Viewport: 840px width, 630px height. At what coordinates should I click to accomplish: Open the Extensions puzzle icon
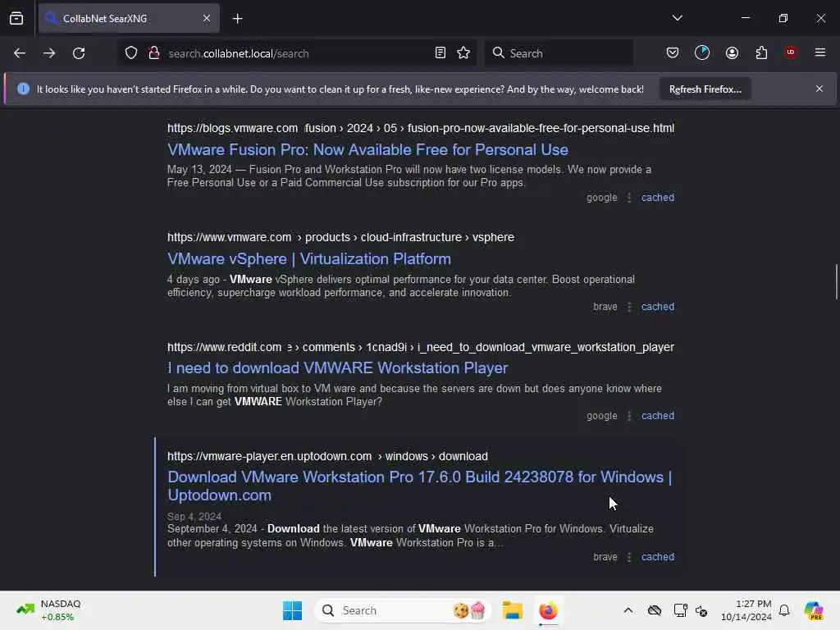pos(761,52)
